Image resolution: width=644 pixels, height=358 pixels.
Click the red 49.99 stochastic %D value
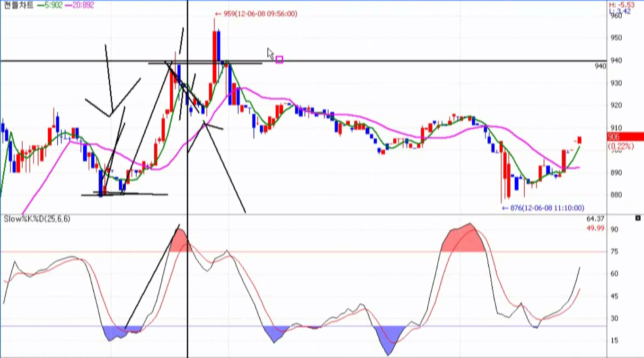(x=595, y=228)
